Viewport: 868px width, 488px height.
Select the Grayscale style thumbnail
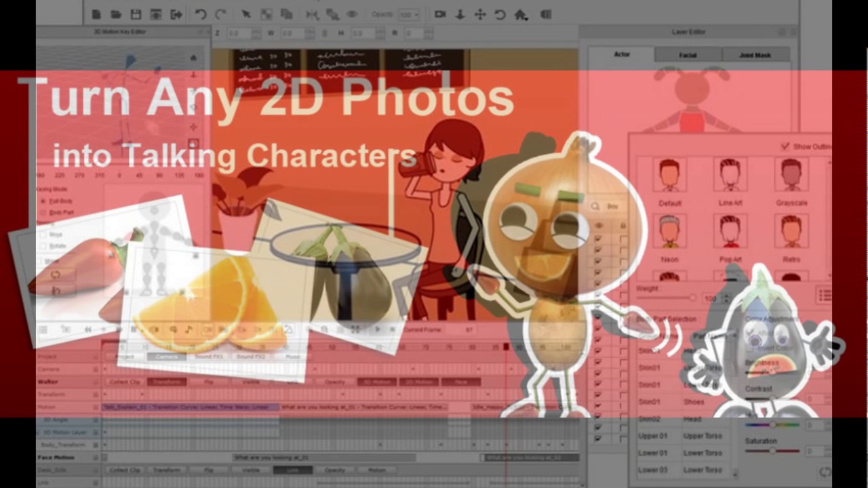point(791,176)
